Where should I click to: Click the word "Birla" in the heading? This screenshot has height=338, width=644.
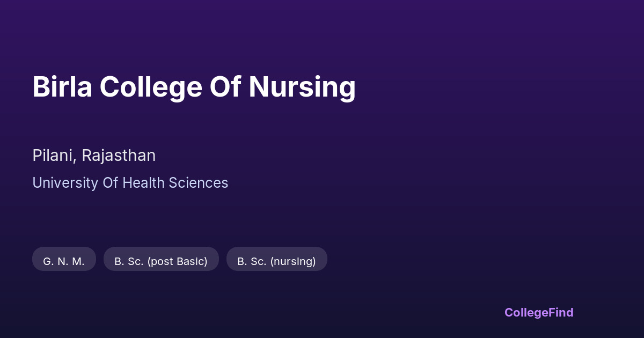tap(62, 87)
